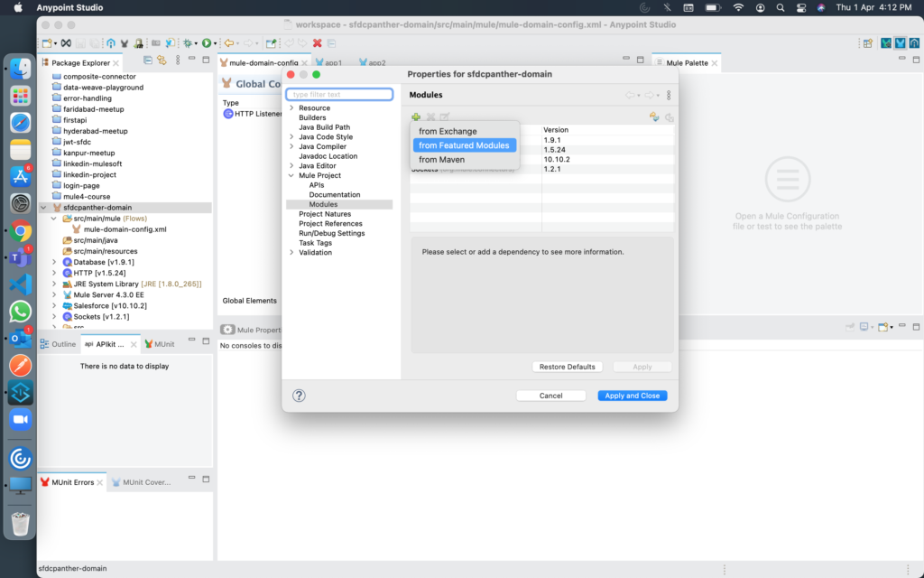
Task: Open the Mule Design perspective icon top right
Action: click(x=901, y=42)
